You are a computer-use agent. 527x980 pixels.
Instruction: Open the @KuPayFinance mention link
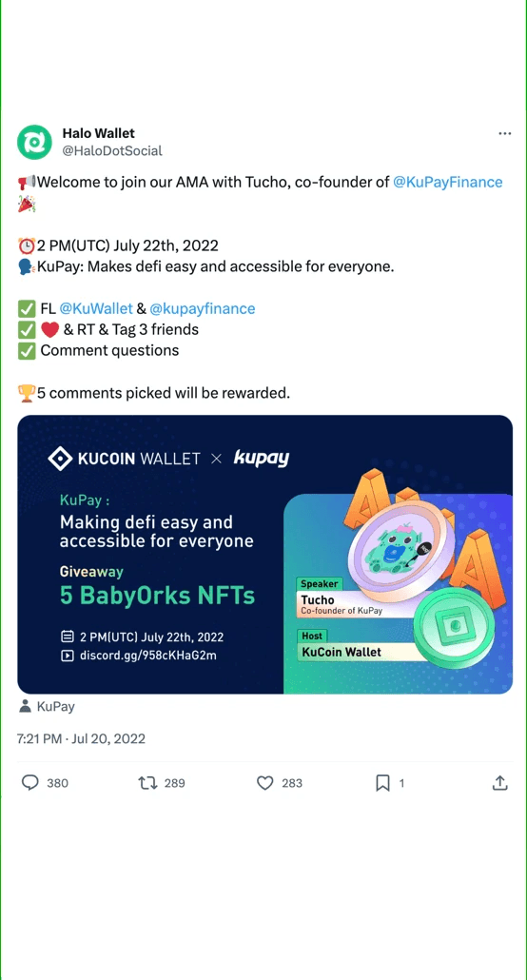coord(448,182)
